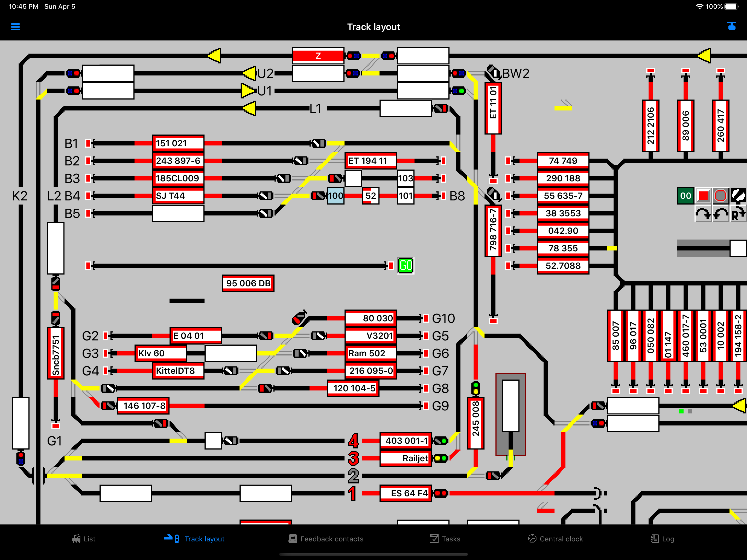Select roundhouse block 38 3553

pos(563,214)
